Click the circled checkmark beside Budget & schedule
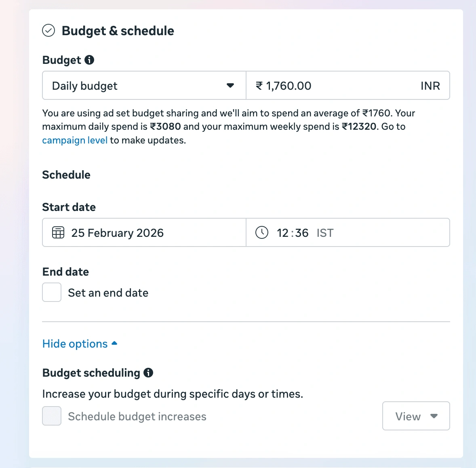 tap(48, 30)
